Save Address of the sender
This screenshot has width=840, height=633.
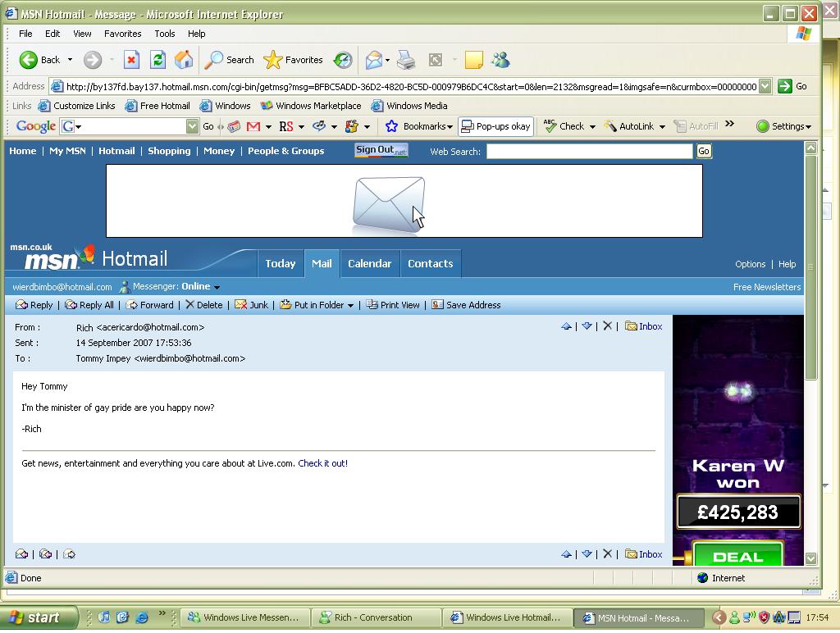[466, 305]
